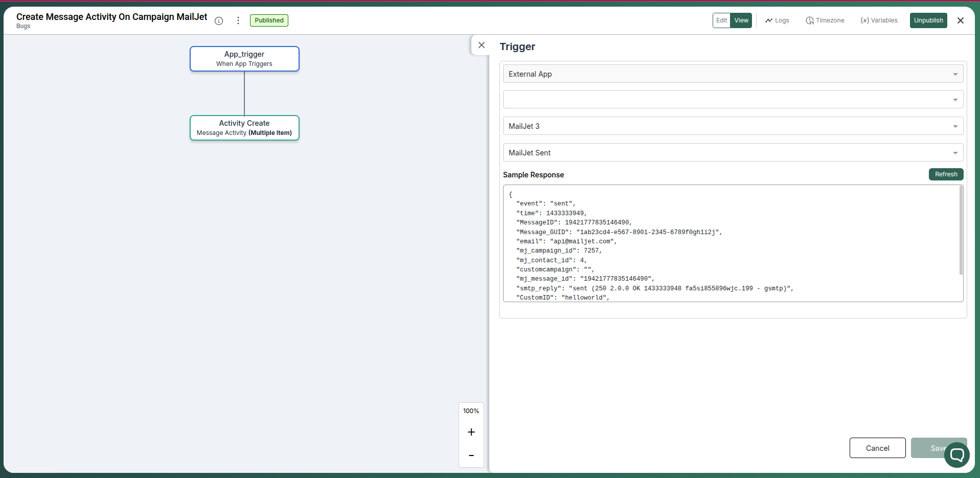Open the three-dot more options menu

(x=238, y=20)
